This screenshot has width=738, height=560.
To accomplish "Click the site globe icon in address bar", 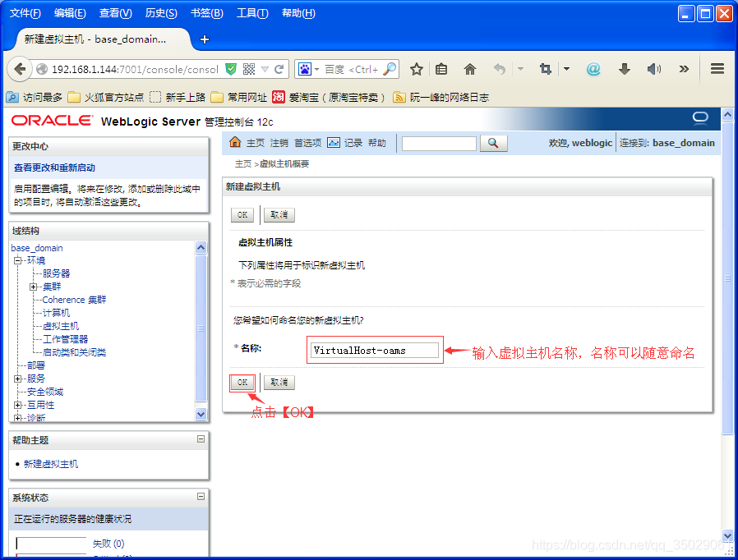I will click(42, 69).
